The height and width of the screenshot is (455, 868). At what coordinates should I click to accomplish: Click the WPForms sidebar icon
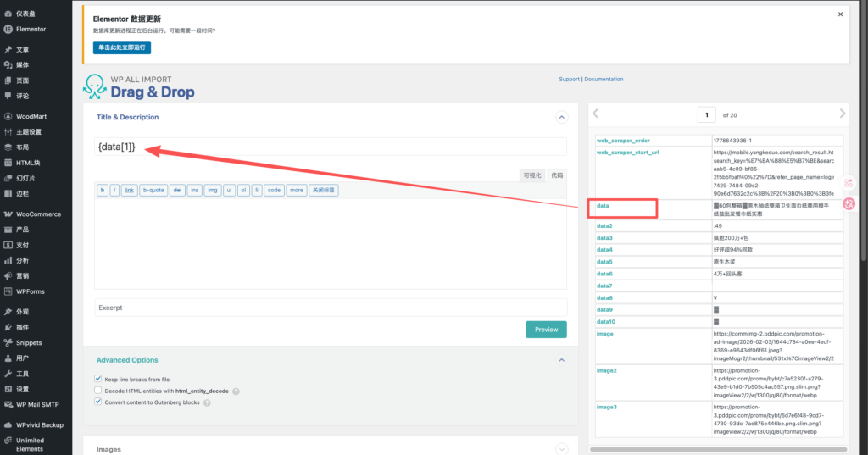pyautogui.click(x=8, y=291)
